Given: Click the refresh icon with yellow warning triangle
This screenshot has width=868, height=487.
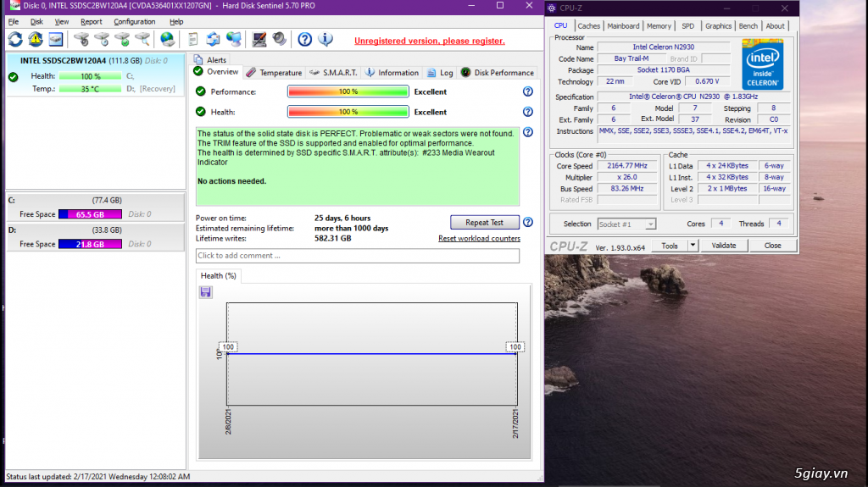Looking at the screenshot, I should pyautogui.click(x=36, y=39).
